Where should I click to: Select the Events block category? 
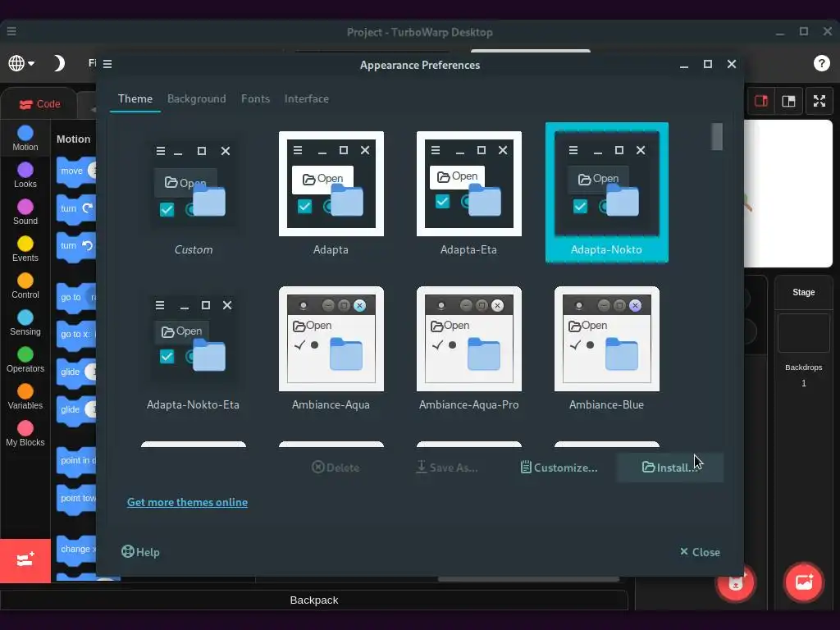point(25,249)
